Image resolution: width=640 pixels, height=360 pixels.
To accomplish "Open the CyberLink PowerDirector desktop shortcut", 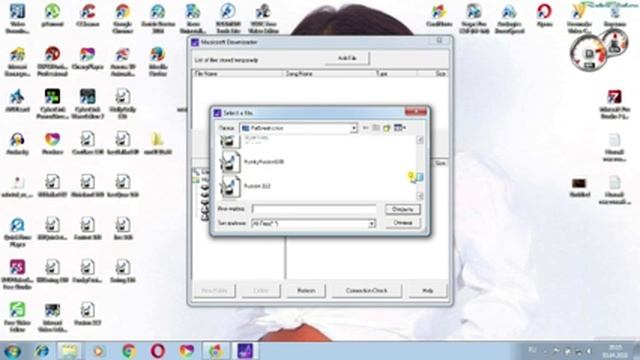I will 52,104.
